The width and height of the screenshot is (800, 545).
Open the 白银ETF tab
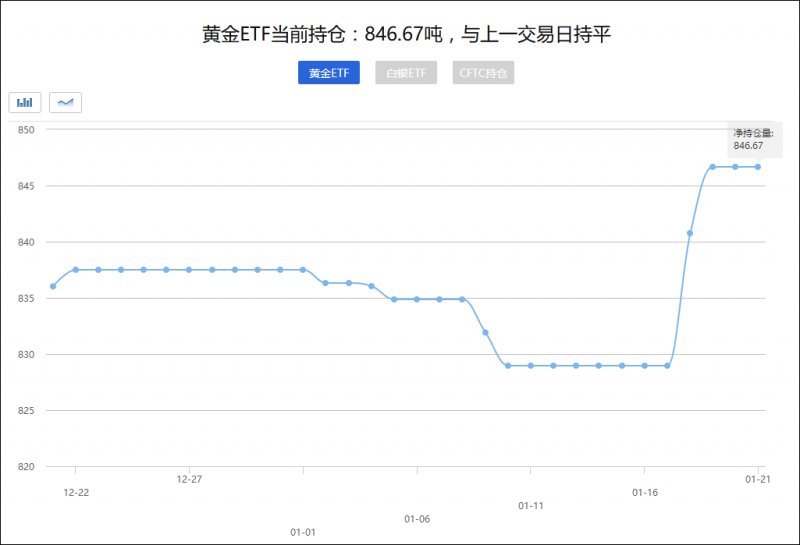coord(406,73)
